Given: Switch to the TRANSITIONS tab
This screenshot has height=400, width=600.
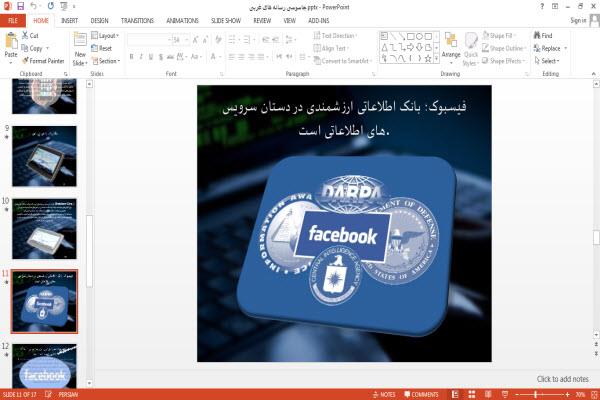Looking at the screenshot, I should 137,21.
